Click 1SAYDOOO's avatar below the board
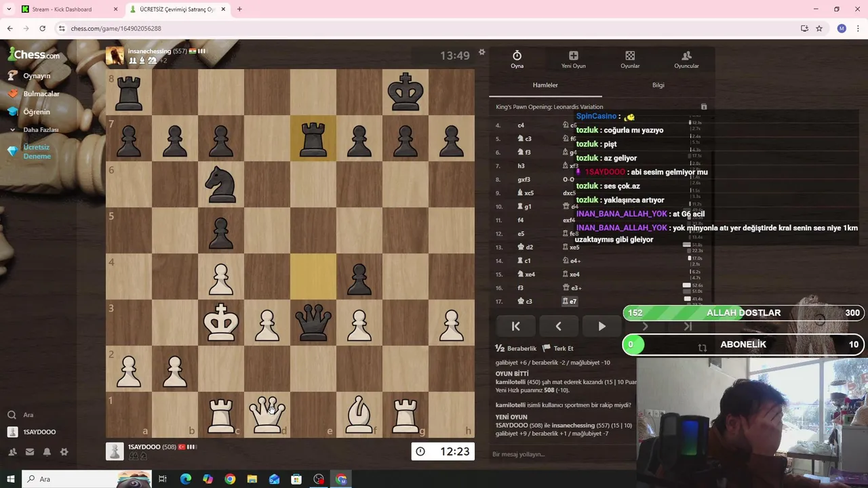The image size is (868, 488). coord(115,451)
